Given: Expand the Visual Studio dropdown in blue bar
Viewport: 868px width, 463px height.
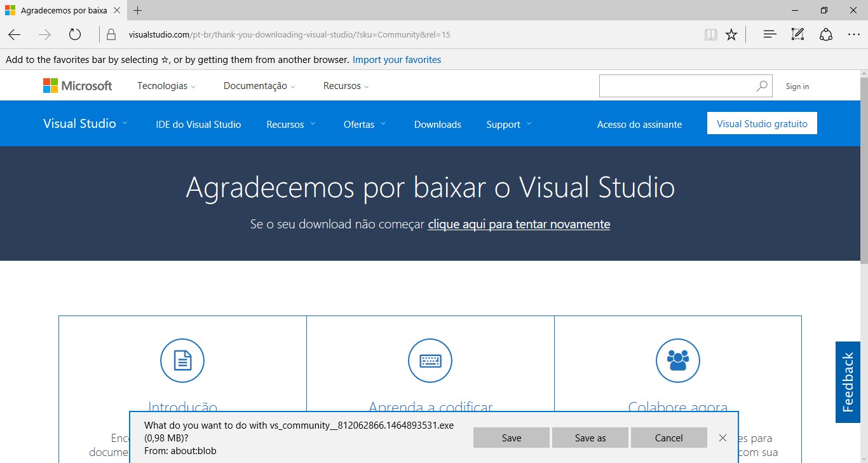Looking at the screenshot, I should coord(85,123).
